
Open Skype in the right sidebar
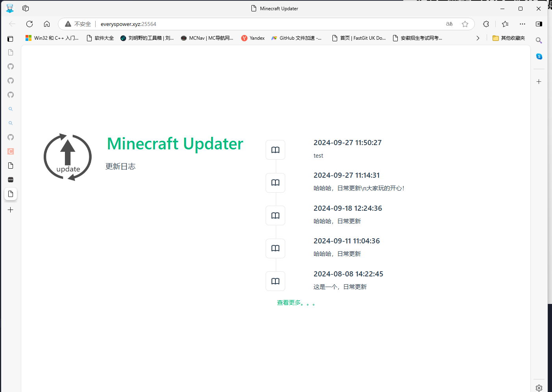(539, 56)
